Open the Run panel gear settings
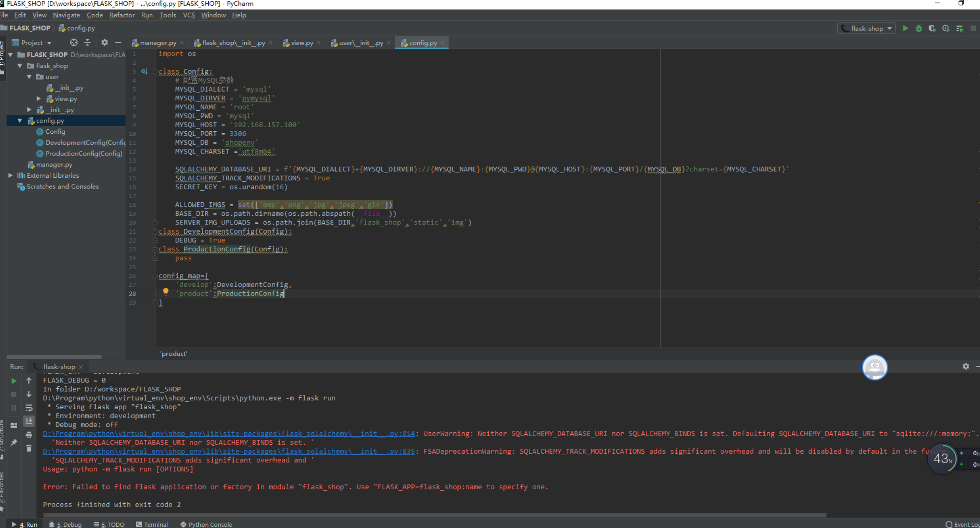 point(965,366)
